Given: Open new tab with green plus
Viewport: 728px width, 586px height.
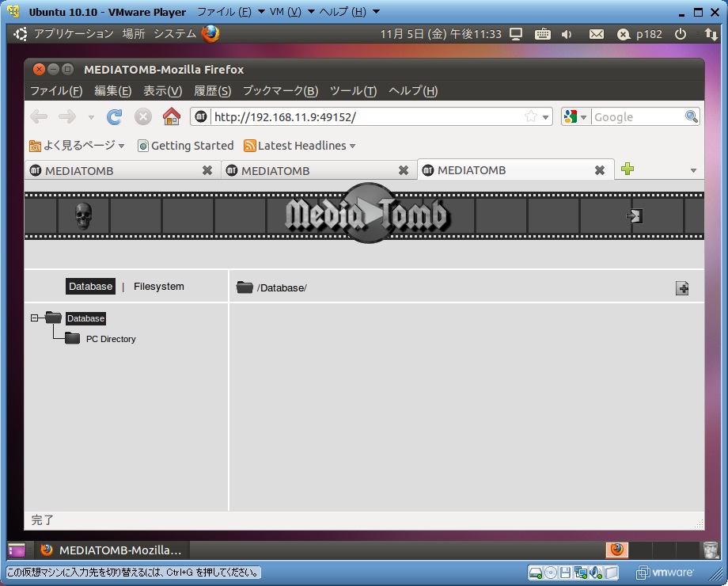Looking at the screenshot, I should point(628,169).
